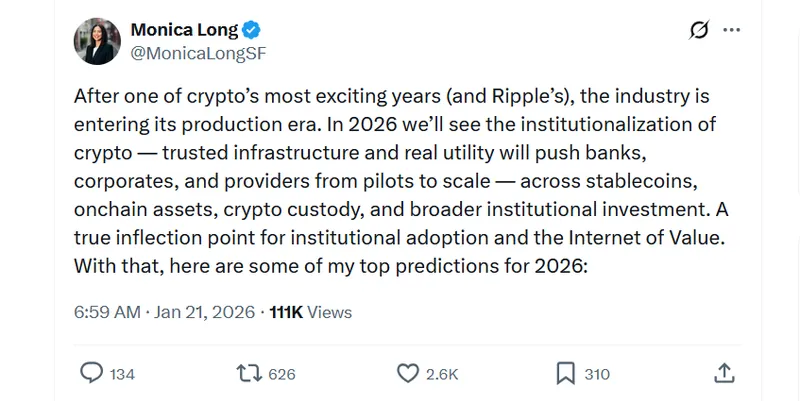Click the 111K Views label
Image resolution: width=800 pixels, height=401 pixels.
(x=310, y=312)
